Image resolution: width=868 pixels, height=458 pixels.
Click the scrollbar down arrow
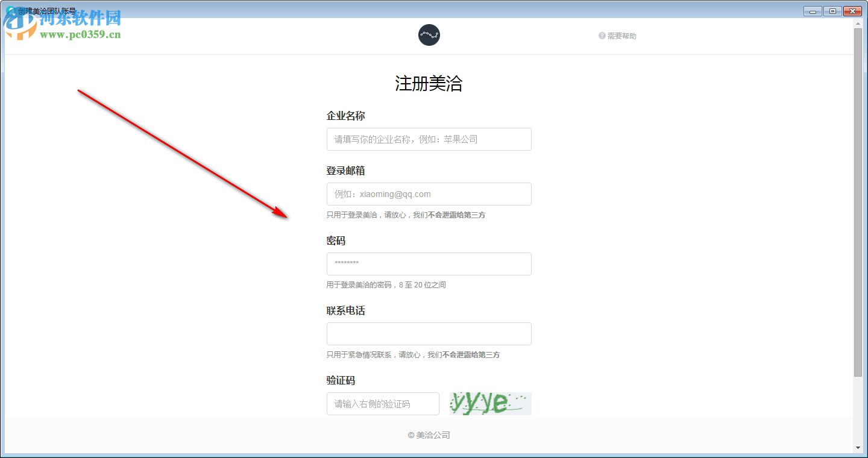coord(858,448)
